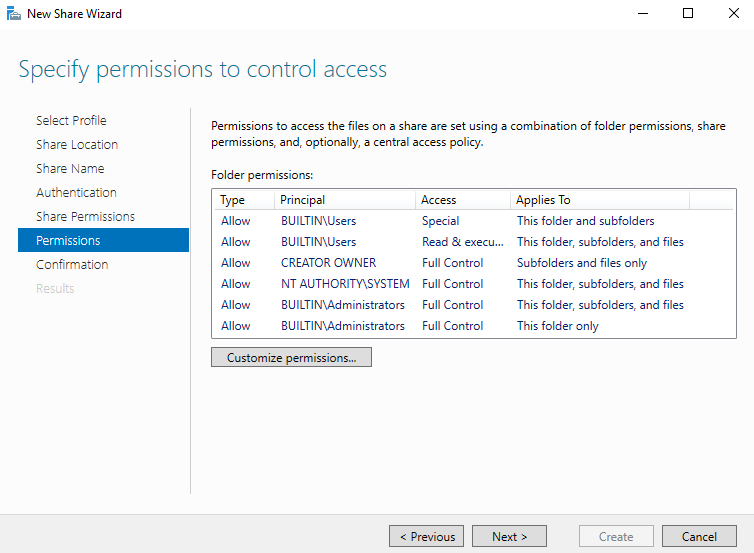Jump to the Confirmation step
This screenshot has height=553, width=754.
click(x=72, y=264)
